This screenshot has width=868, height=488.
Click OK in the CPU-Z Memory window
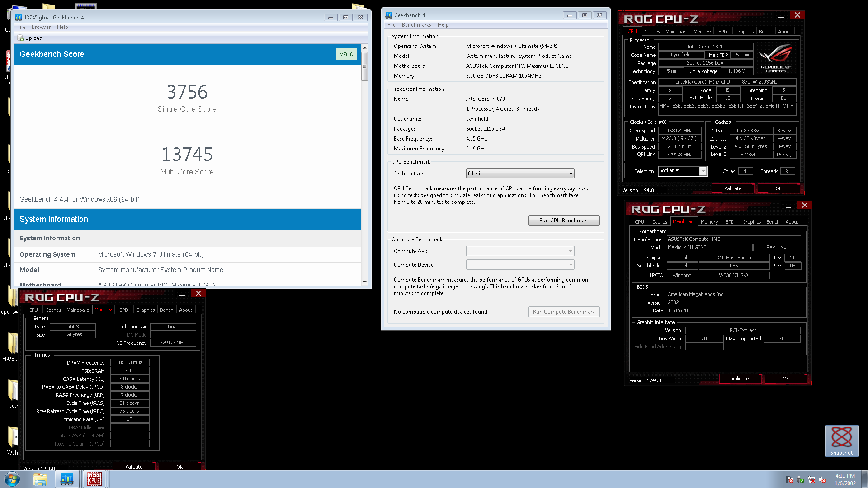click(179, 466)
